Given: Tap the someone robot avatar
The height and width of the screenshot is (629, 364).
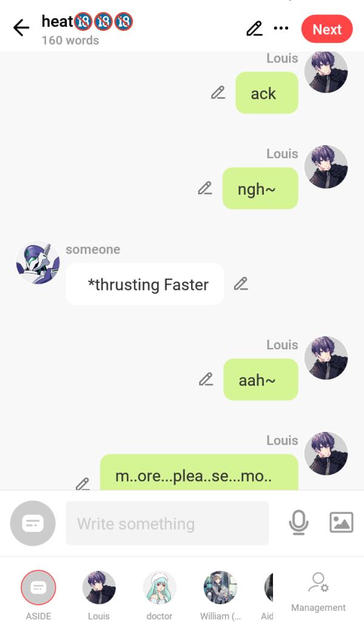Looking at the screenshot, I should click(38, 263).
